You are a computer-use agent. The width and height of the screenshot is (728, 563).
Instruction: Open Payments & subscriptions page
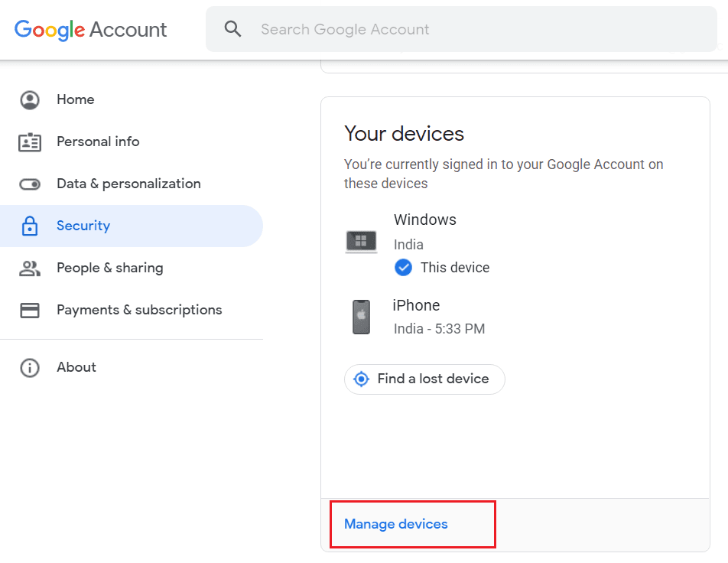[139, 310]
